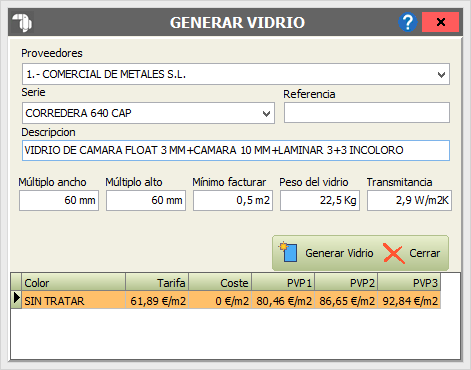Screen dimensions: 471x370
Task: Click the PVP2 column header
Action: point(346,283)
